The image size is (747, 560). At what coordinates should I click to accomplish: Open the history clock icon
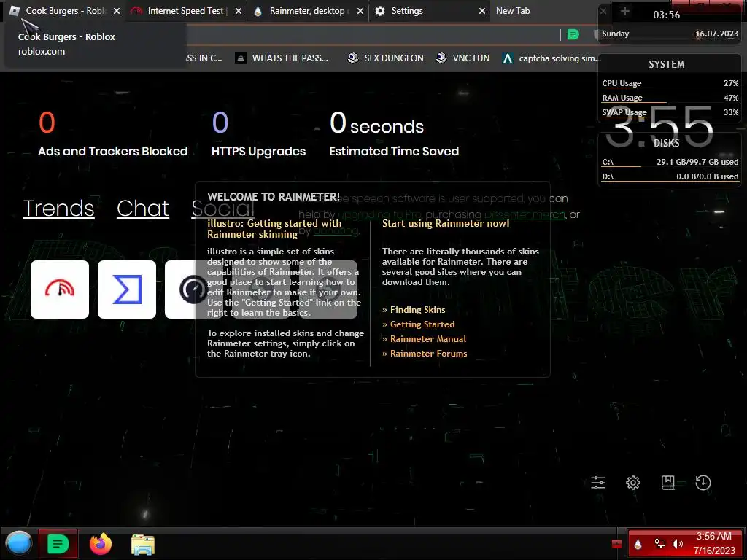pyautogui.click(x=703, y=483)
